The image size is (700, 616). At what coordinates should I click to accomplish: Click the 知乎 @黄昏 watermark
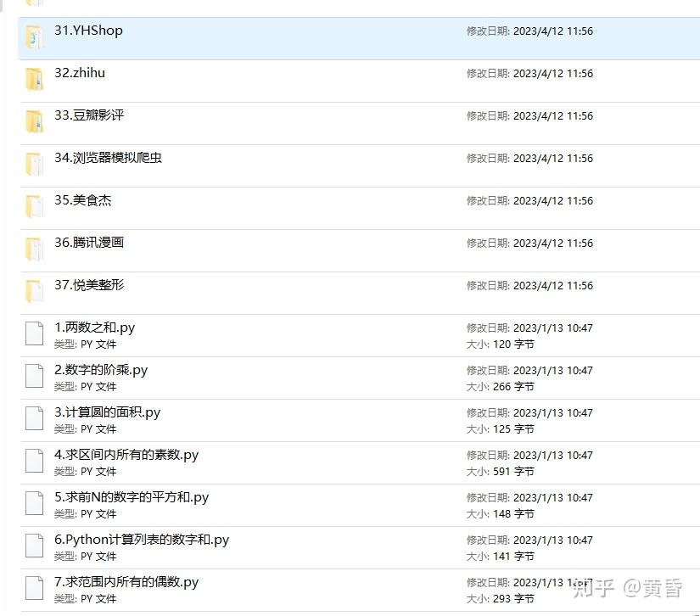tap(627, 588)
